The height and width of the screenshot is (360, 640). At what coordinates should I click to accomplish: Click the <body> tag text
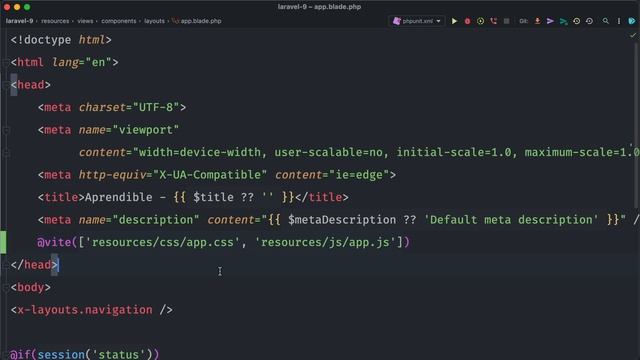(x=31, y=288)
